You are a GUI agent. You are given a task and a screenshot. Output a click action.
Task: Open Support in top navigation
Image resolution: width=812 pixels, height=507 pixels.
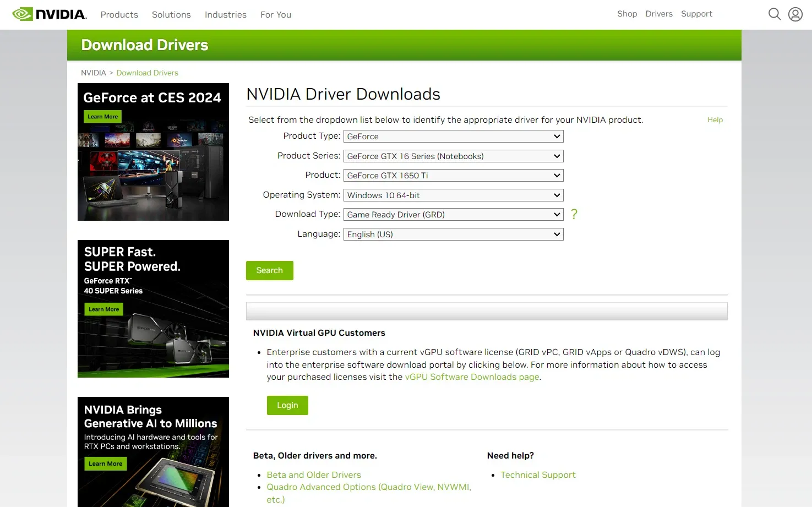click(x=696, y=14)
